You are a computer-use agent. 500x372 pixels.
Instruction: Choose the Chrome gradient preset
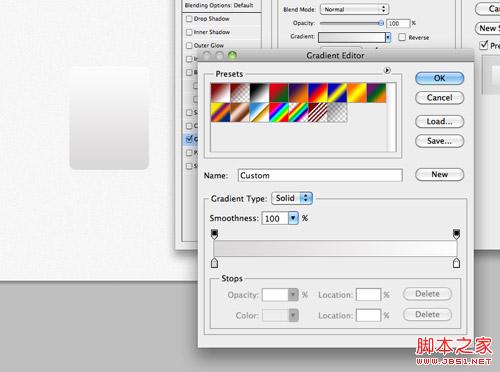260,112
